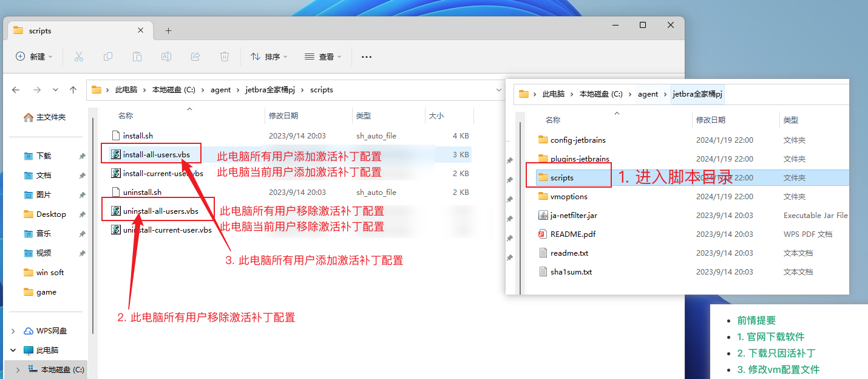Click the Delete trash icon

(225, 56)
